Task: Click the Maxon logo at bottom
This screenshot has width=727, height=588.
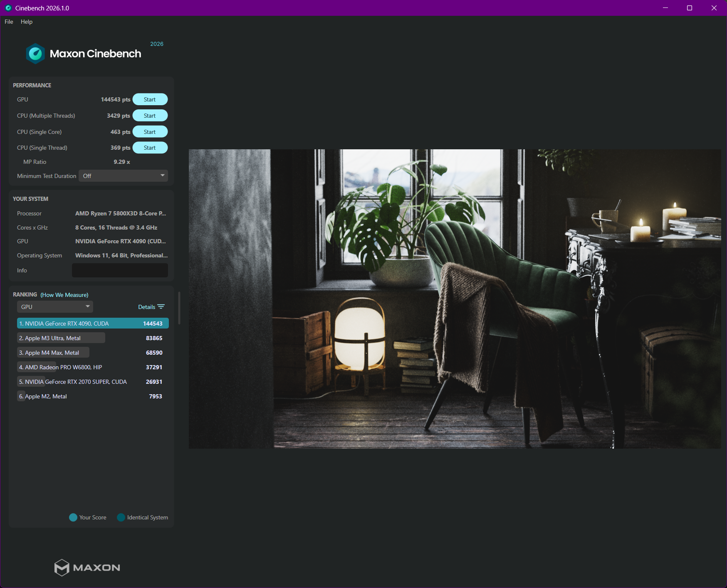Action: pyautogui.click(x=87, y=568)
